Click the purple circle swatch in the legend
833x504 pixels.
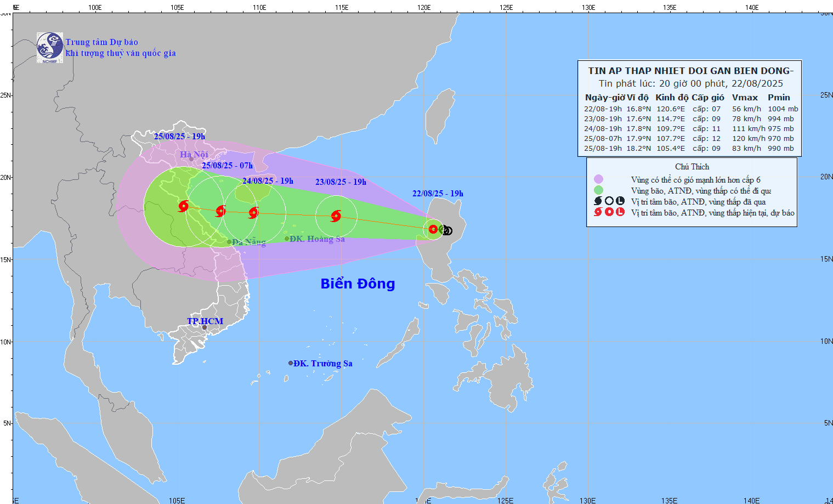pyautogui.click(x=598, y=179)
